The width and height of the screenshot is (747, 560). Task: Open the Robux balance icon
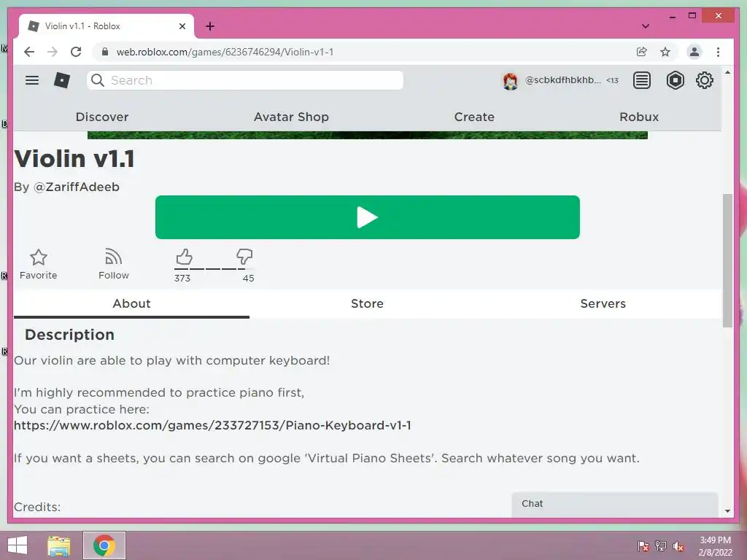tap(675, 80)
